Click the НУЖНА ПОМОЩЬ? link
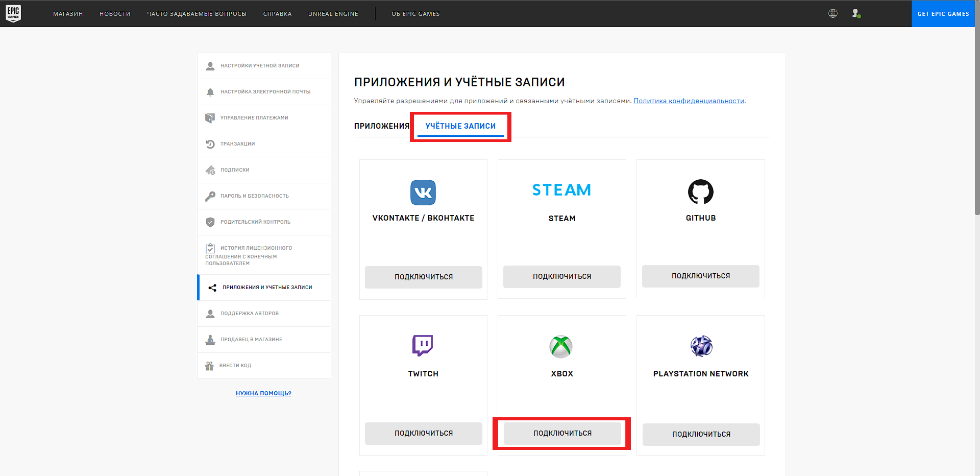Screen dimensions: 980x476 coord(263,393)
